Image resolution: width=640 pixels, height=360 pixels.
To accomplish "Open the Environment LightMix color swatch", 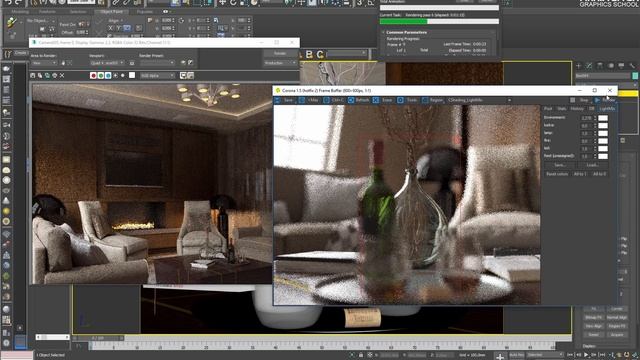I will pos(603,118).
